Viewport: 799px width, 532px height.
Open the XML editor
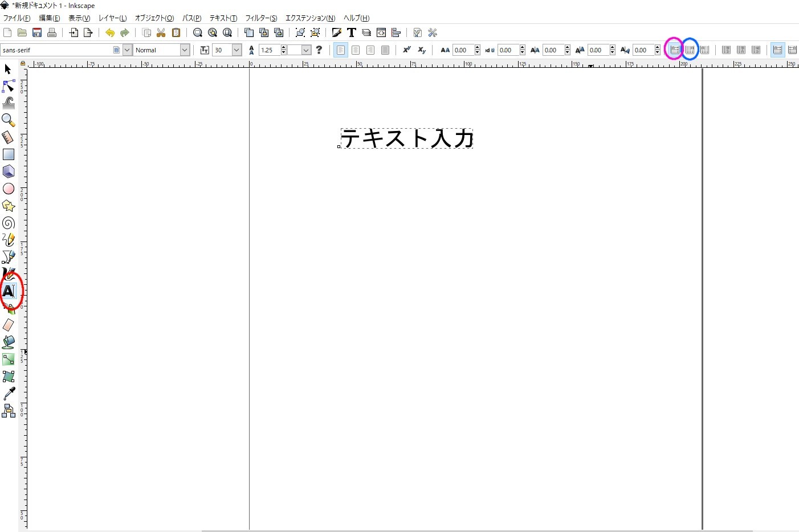tap(381, 33)
